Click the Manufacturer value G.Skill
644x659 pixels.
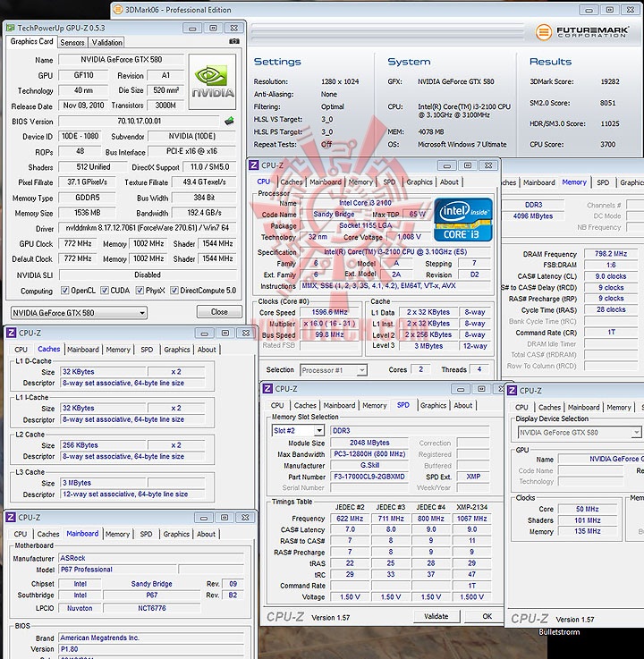click(x=369, y=465)
